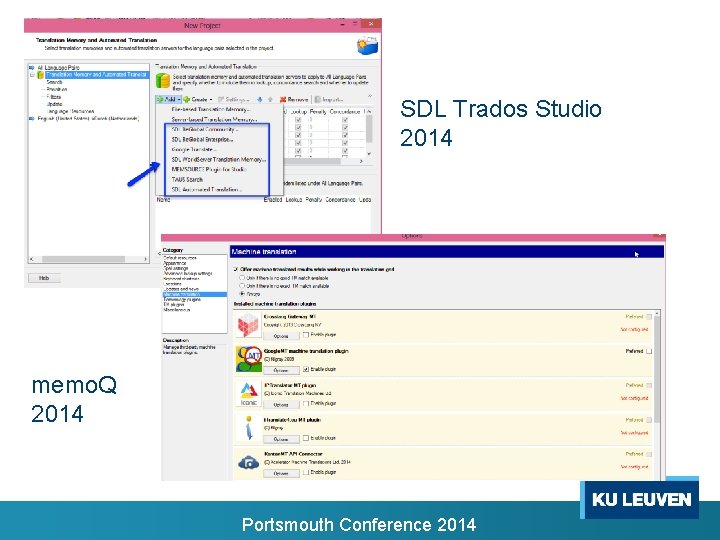The width and height of the screenshot is (720, 540).
Task: Collapse Translation Memory and Automated Translation node
Action: click(x=33, y=74)
